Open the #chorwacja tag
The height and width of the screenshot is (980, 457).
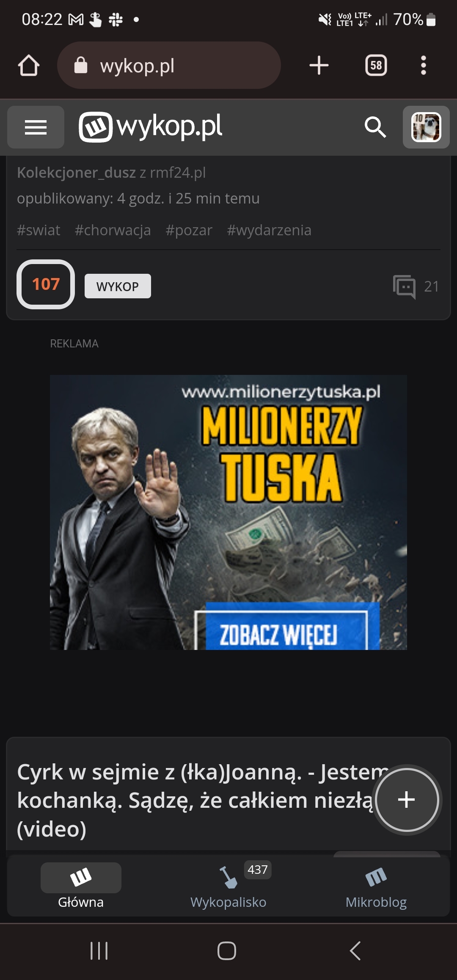click(x=113, y=230)
